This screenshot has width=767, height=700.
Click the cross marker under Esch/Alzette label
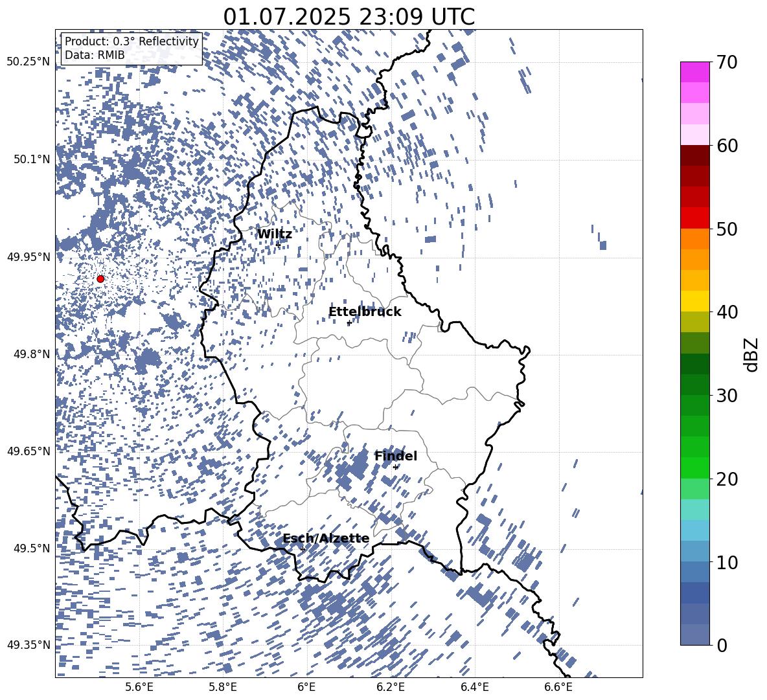[303, 549]
